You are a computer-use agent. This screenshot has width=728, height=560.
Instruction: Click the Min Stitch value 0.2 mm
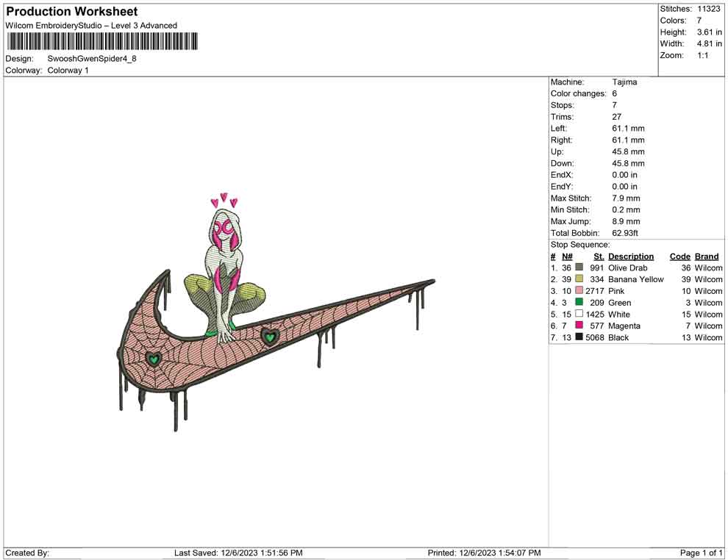(x=626, y=209)
